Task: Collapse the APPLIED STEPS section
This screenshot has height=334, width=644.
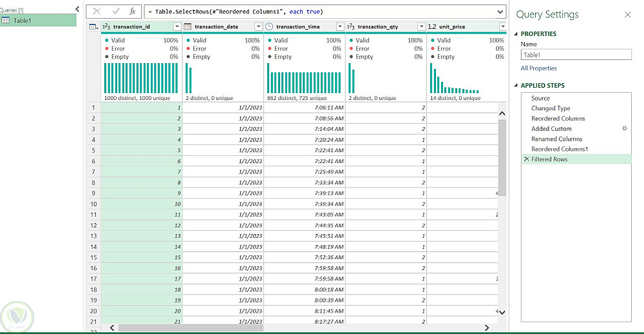Action: point(516,86)
